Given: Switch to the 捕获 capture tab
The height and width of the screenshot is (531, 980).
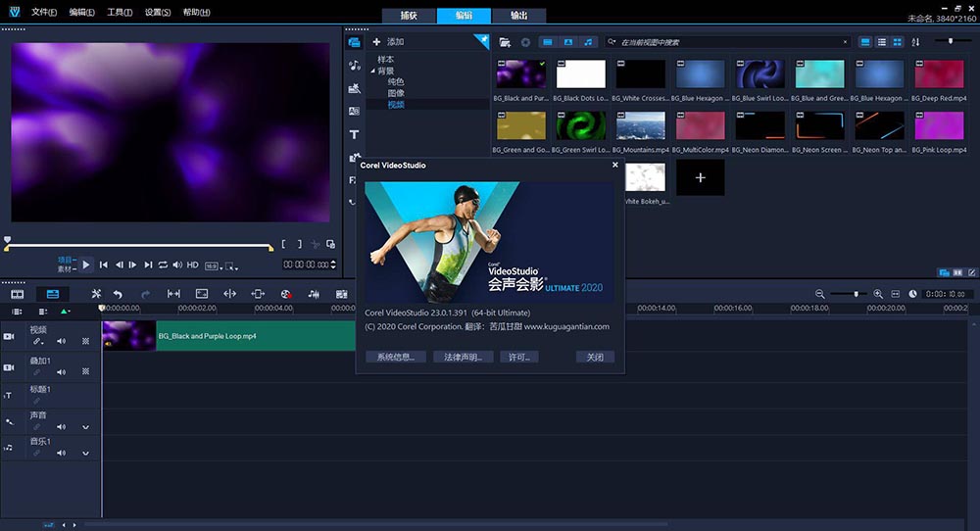Looking at the screenshot, I should 409,16.
